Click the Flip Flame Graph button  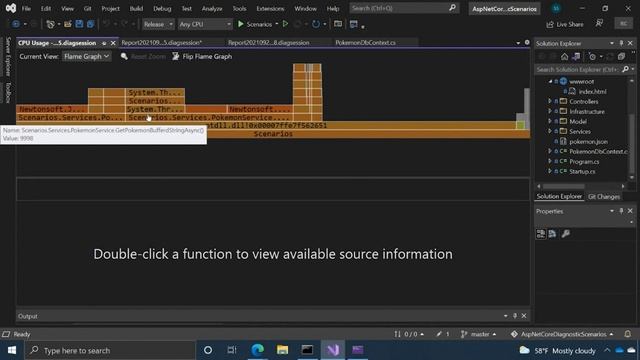[x=202, y=56]
